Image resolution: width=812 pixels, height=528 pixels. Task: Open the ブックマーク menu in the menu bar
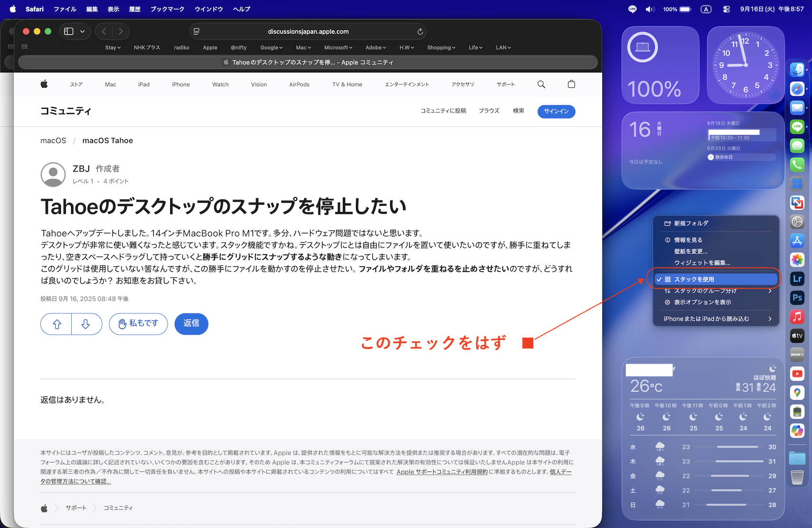[x=168, y=9]
